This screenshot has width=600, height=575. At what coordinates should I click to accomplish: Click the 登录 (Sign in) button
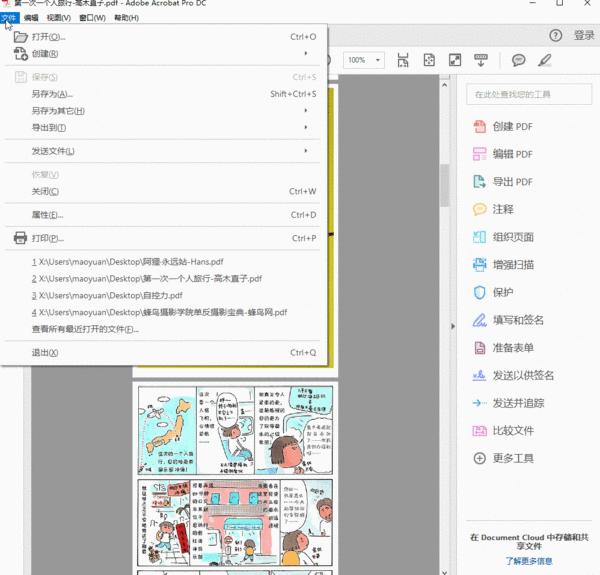[584, 36]
